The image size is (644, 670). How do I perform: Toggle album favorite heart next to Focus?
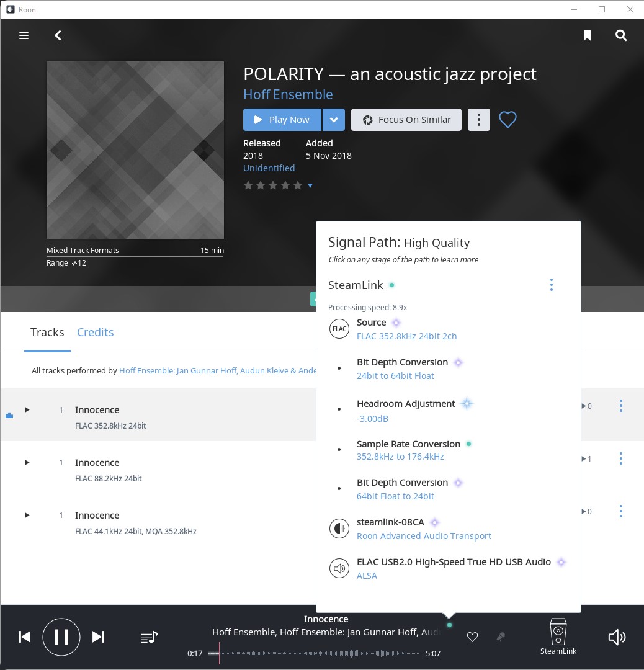tap(508, 120)
